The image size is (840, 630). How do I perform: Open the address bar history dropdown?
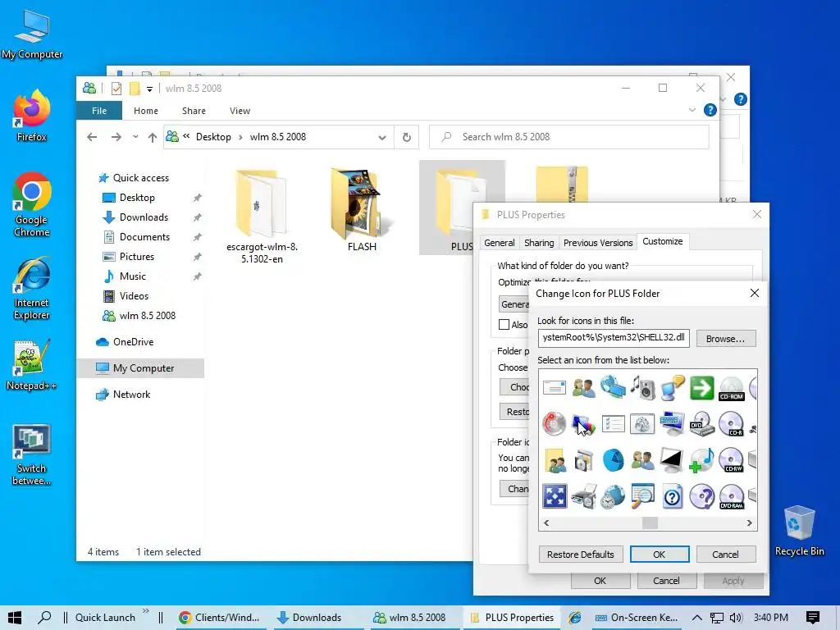382,137
